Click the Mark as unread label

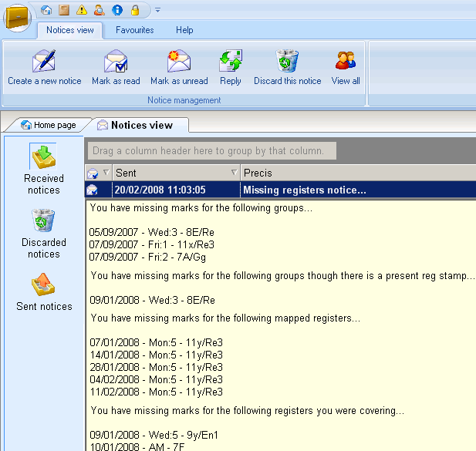point(179,81)
